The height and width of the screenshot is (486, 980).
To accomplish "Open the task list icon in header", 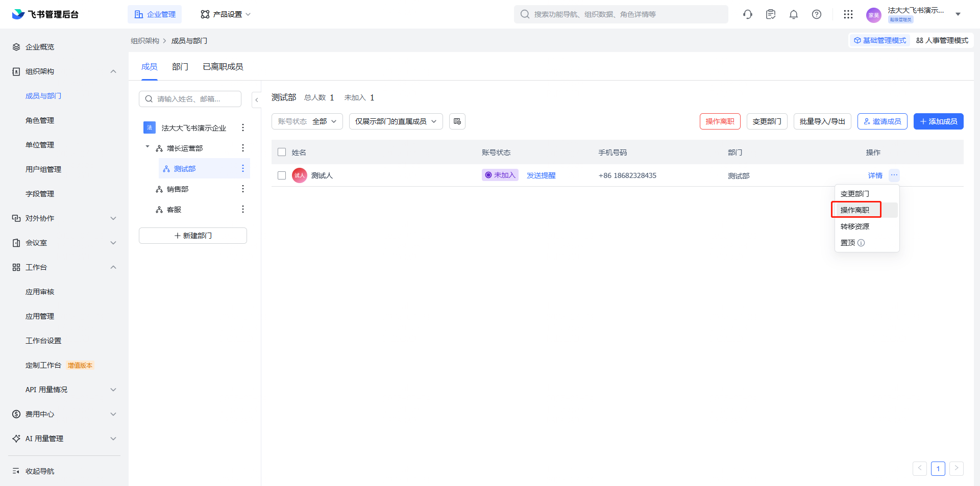I will [x=770, y=14].
